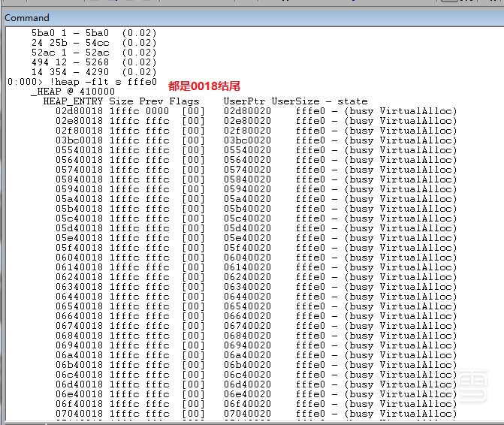
Task: Click heap entry address 05e40018
Action: 79,238
